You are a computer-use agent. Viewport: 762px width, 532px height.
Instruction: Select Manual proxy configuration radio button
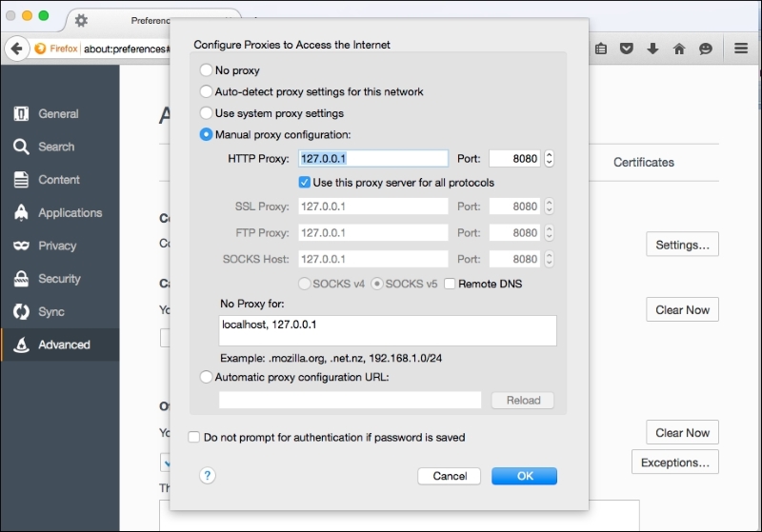click(206, 134)
